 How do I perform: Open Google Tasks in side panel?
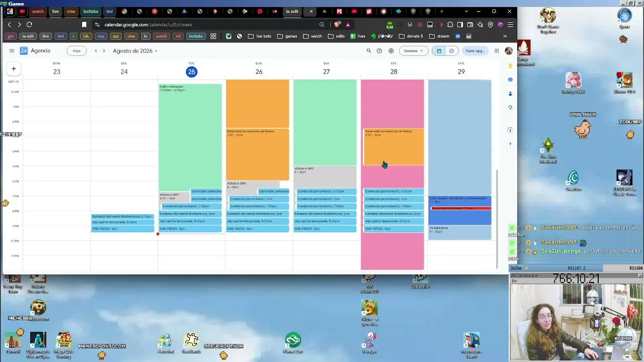pyautogui.click(x=510, y=79)
